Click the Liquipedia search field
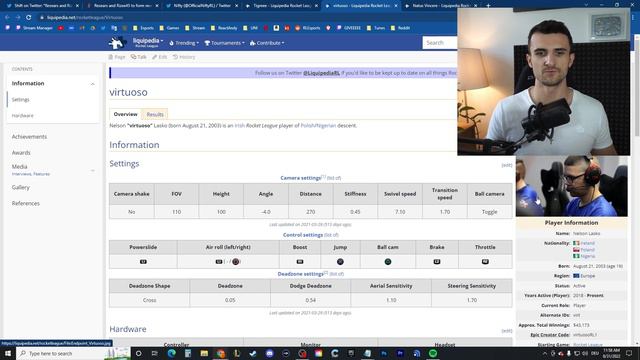This screenshot has width=640, height=360. click(x=440, y=43)
